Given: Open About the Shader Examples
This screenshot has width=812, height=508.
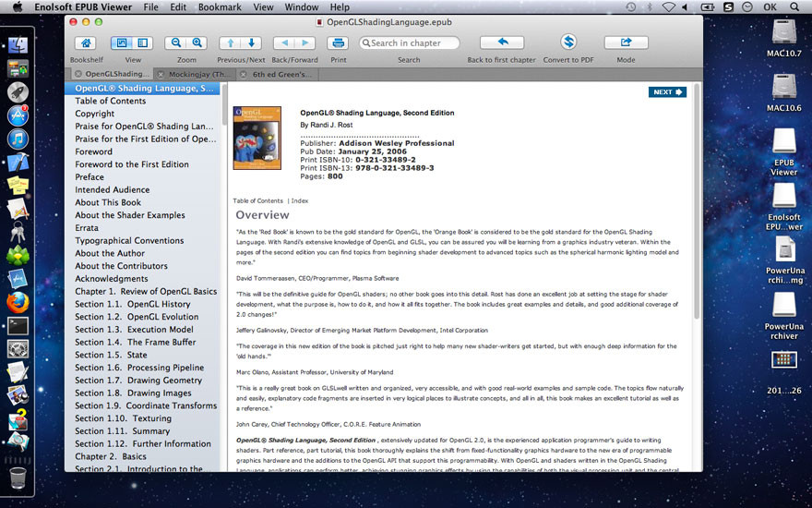Looking at the screenshot, I should (142, 215).
